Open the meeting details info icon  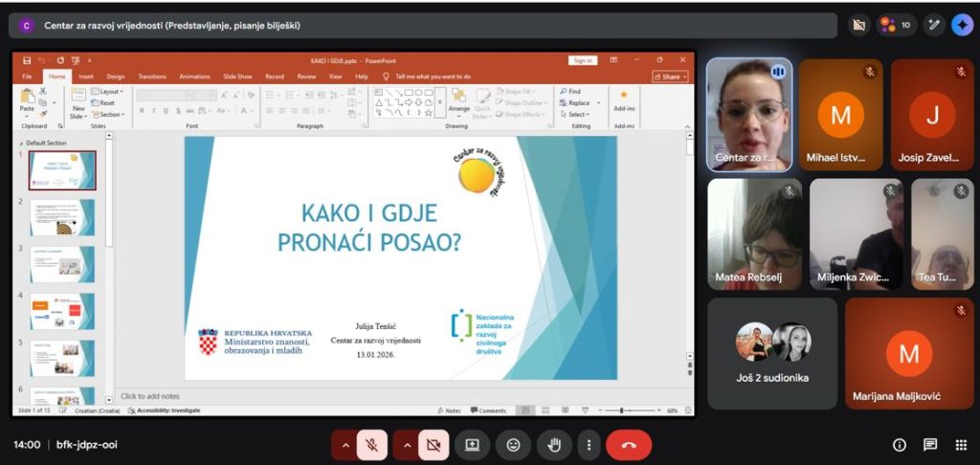point(900,445)
